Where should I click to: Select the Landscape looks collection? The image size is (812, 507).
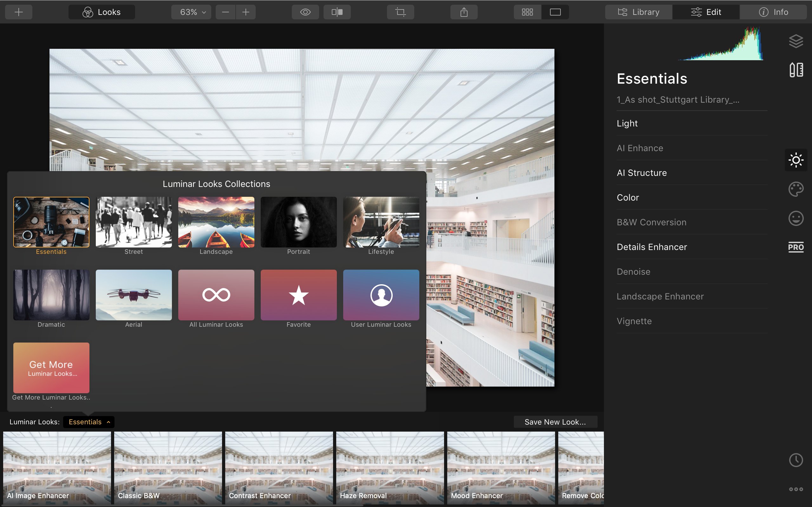pos(216,222)
